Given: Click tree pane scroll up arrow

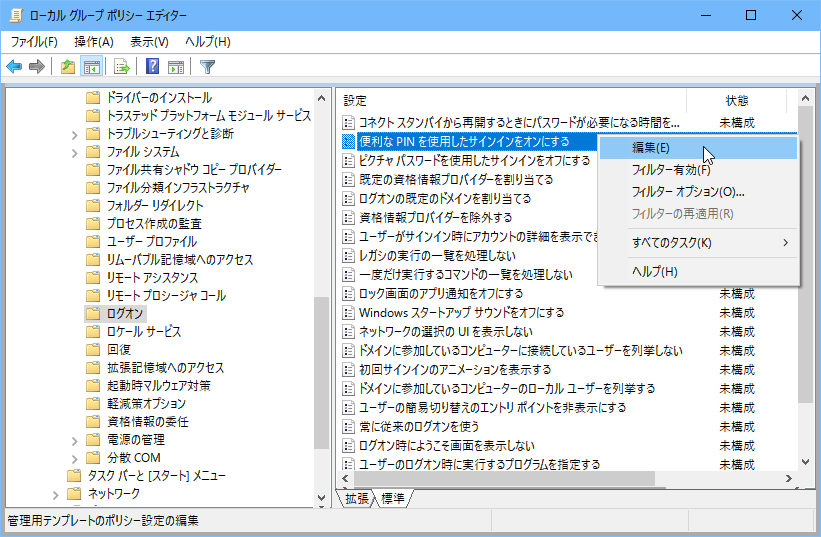Looking at the screenshot, I should click(x=321, y=98).
